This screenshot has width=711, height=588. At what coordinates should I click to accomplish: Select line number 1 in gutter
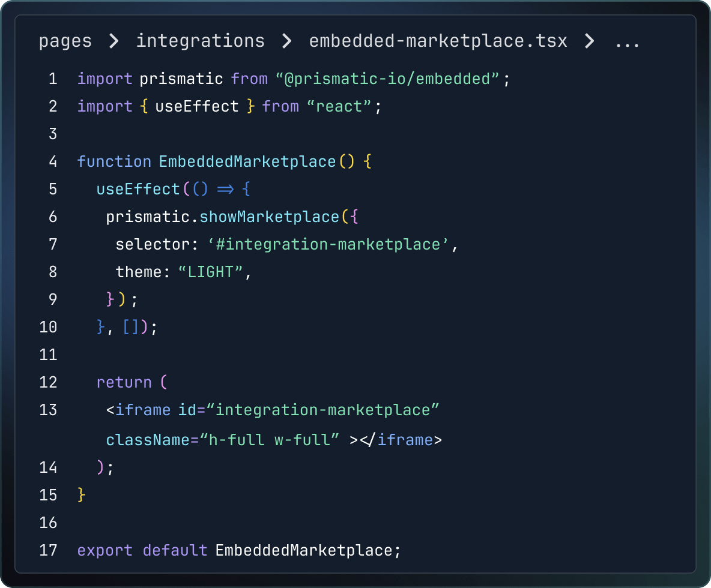coord(53,79)
